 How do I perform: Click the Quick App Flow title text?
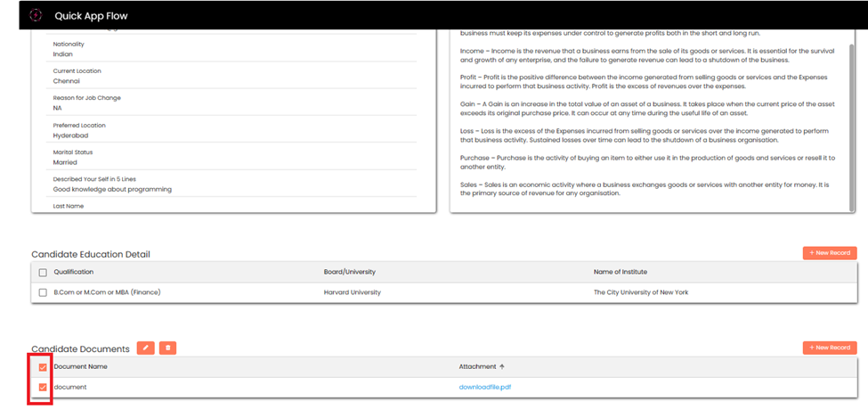tap(92, 16)
